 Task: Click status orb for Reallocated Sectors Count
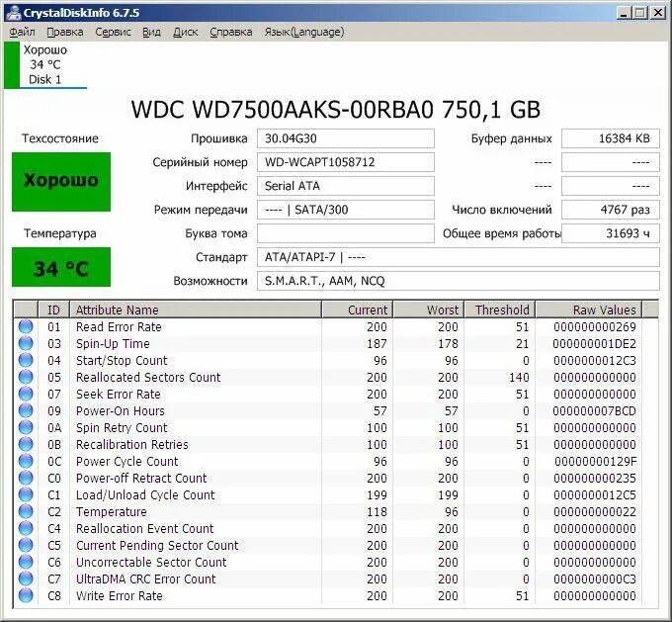(26, 377)
